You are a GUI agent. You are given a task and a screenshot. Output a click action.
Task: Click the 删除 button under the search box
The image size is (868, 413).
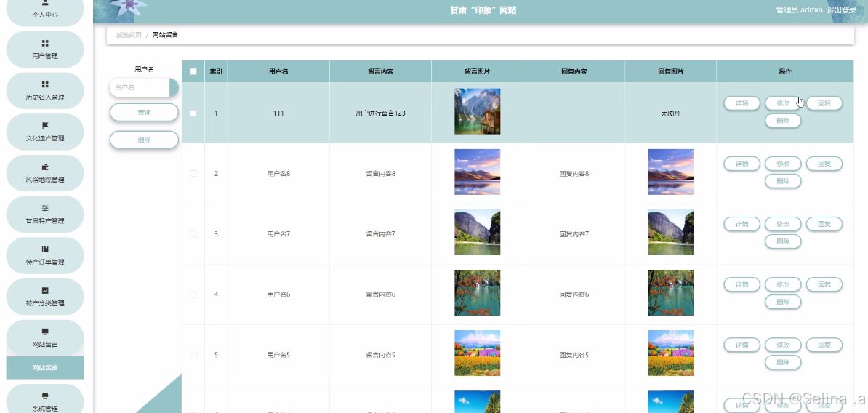[x=144, y=140]
